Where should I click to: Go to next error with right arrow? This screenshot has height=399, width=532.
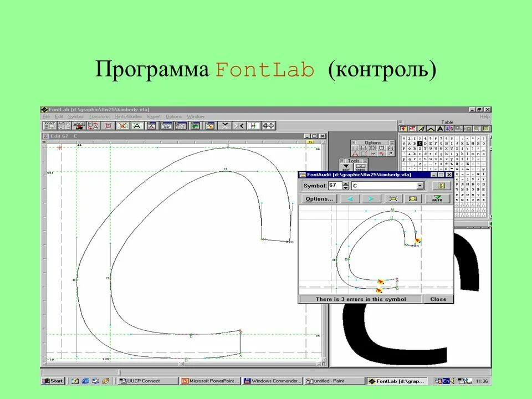(x=371, y=199)
